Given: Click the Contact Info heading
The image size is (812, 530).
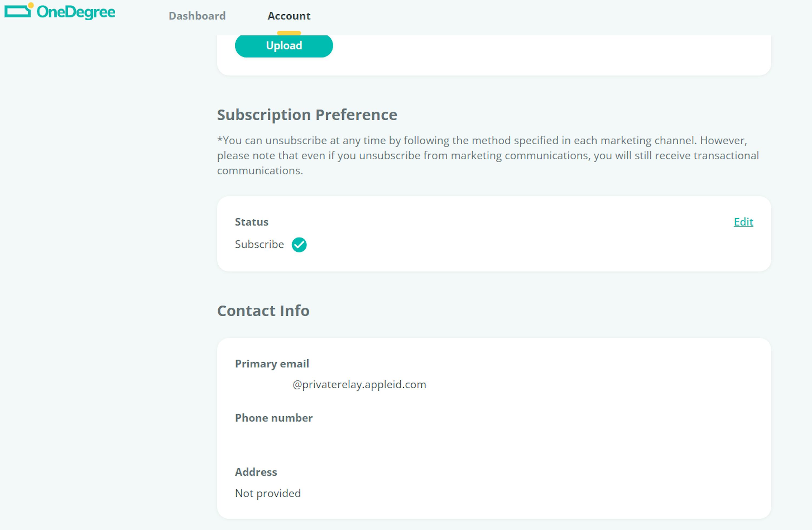Looking at the screenshot, I should tap(263, 311).
